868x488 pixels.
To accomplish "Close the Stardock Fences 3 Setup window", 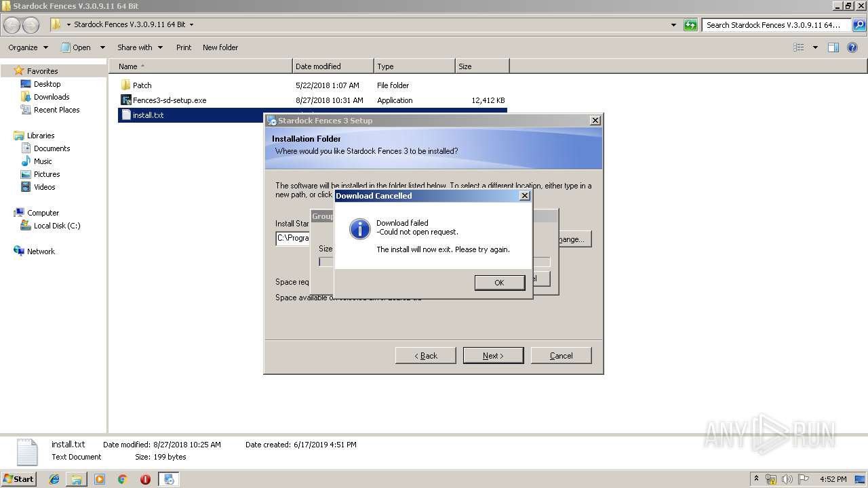I will (x=595, y=120).
